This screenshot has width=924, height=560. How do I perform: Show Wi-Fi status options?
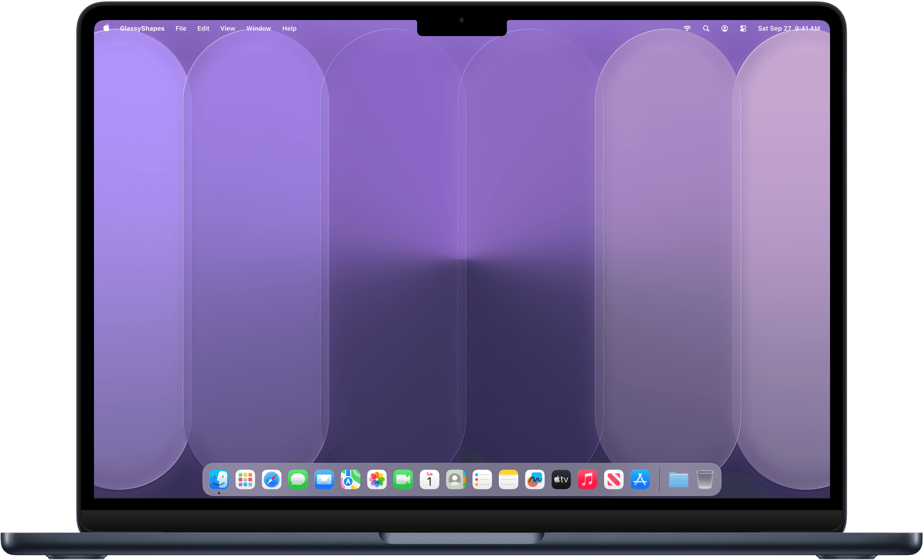[687, 28]
